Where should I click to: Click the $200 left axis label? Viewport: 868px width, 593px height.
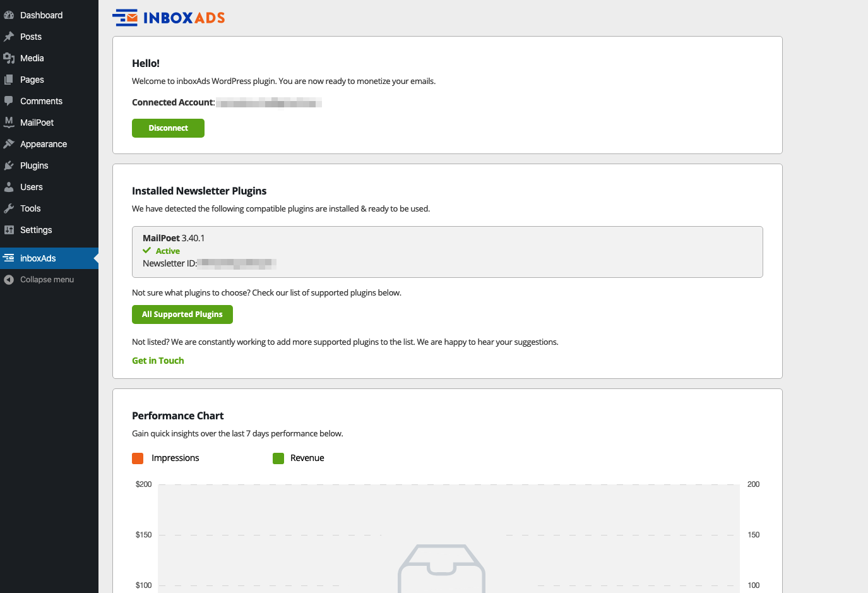point(144,484)
